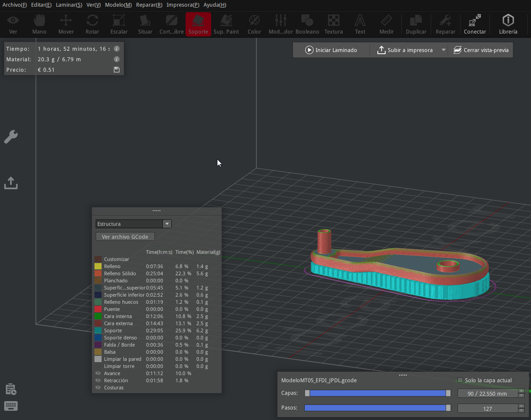531x420 pixels.
Task: Open the wrench settings icon in sidebar
Action: [x=11, y=137]
